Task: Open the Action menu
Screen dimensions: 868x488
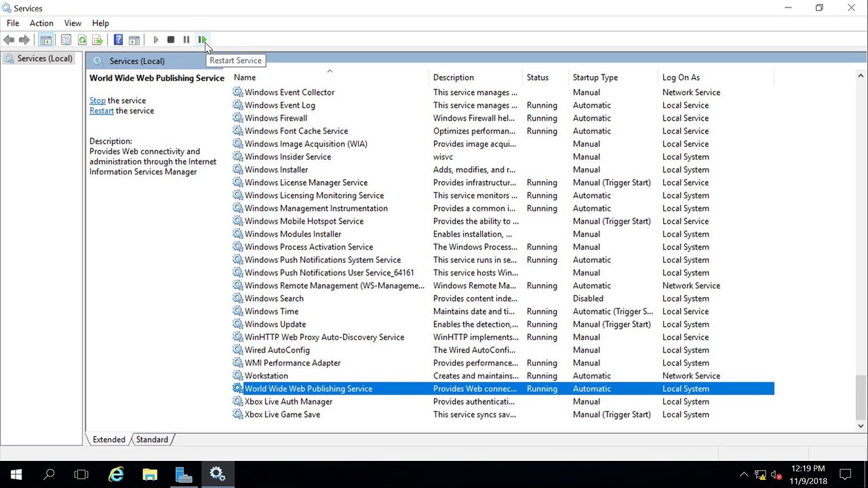Action: point(41,23)
